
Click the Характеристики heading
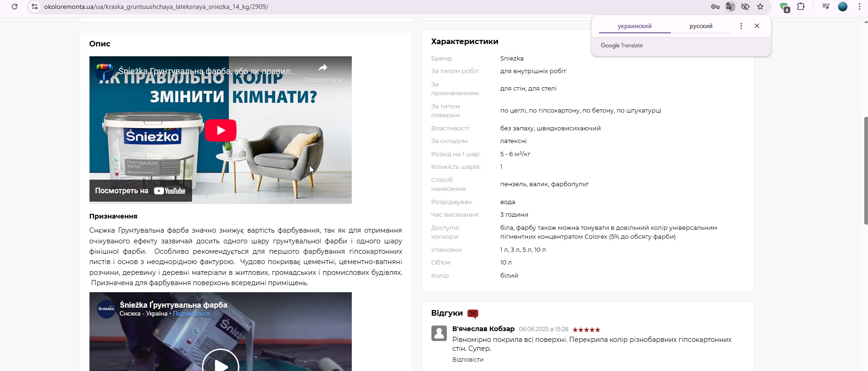[x=465, y=41]
